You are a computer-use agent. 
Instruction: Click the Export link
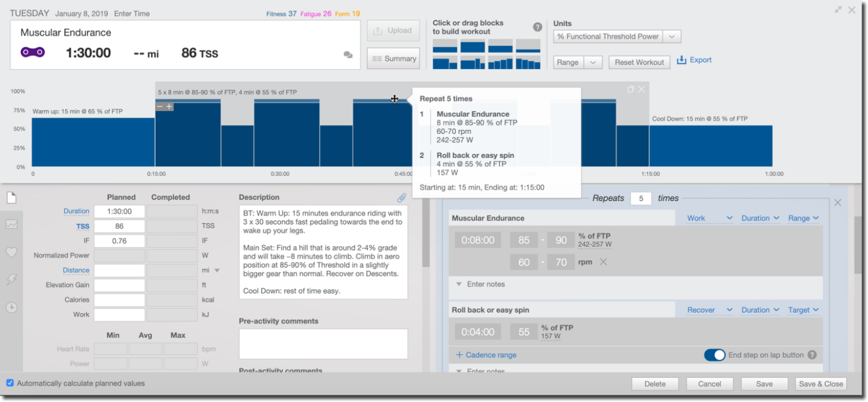coord(694,59)
